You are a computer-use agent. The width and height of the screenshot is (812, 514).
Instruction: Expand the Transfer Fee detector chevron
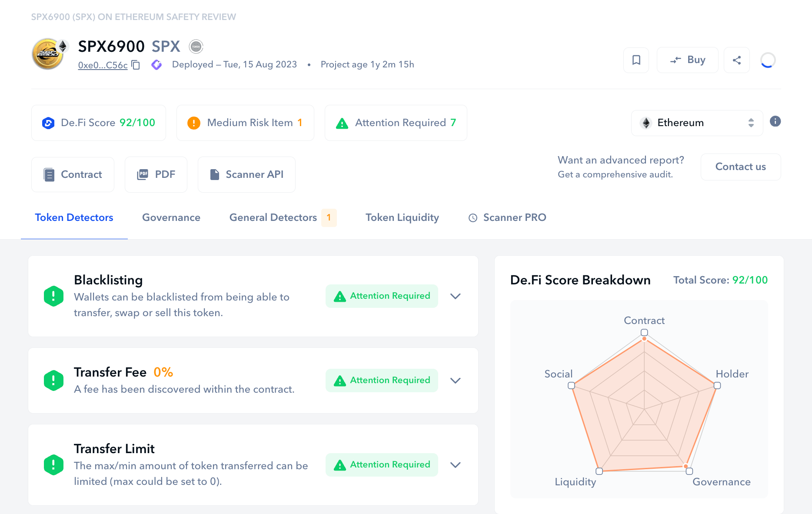[x=455, y=380]
